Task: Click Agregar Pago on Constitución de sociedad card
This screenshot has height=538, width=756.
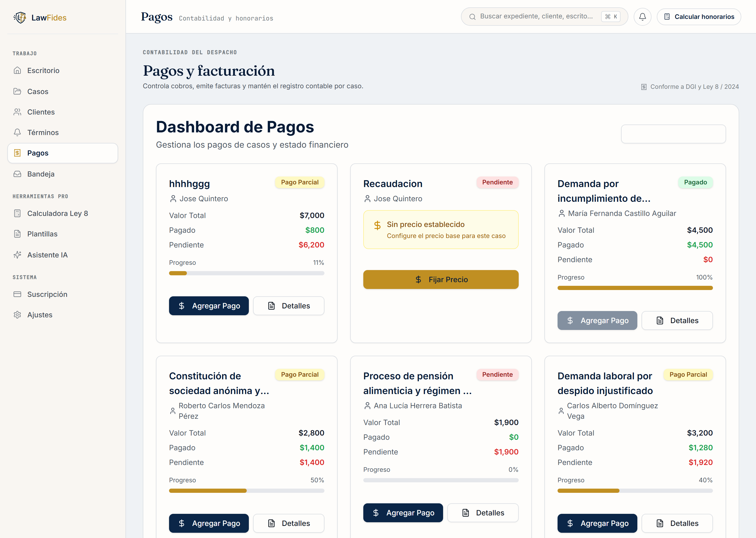Action: (x=209, y=524)
